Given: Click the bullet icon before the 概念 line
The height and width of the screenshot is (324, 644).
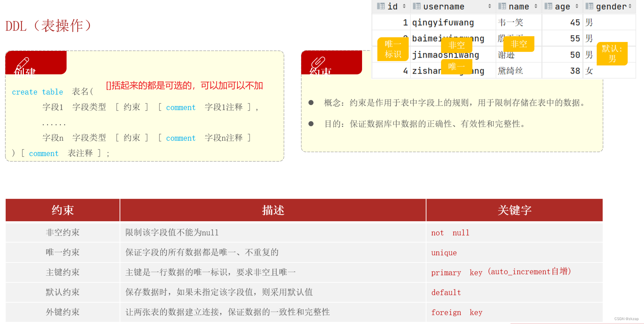Looking at the screenshot, I should pos(311,103).
